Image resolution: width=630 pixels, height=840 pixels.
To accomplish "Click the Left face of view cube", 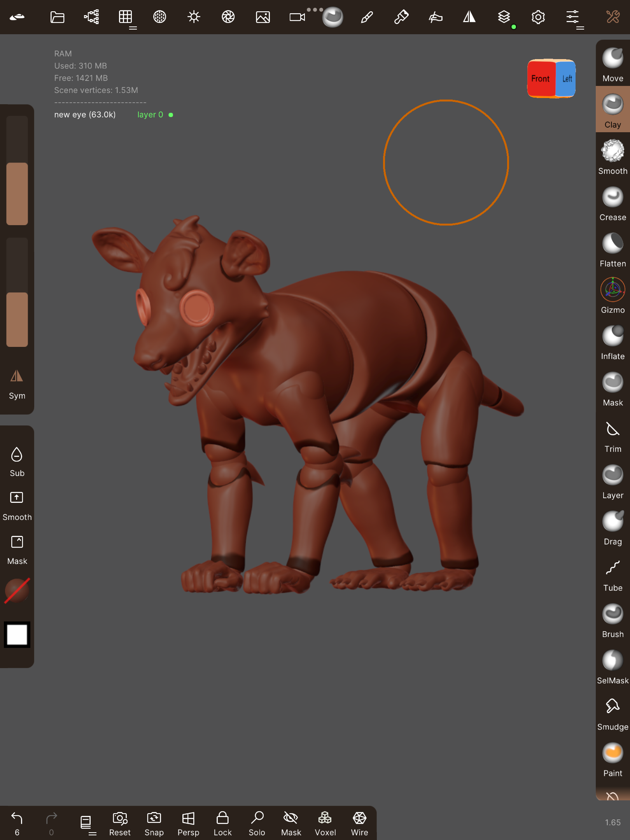I will point(566,79).
